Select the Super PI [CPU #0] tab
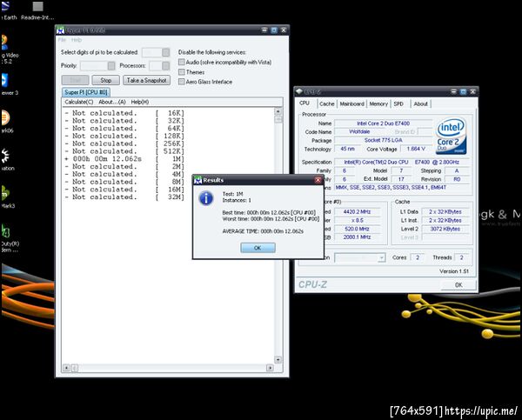Screen dimensions: 522x420 (x=86, y=92)
